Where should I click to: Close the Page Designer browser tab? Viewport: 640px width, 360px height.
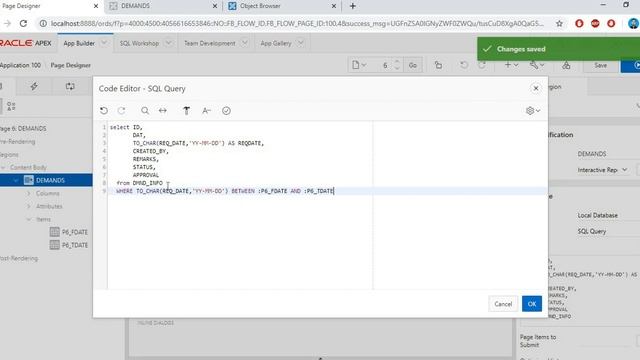click(96, 6)
